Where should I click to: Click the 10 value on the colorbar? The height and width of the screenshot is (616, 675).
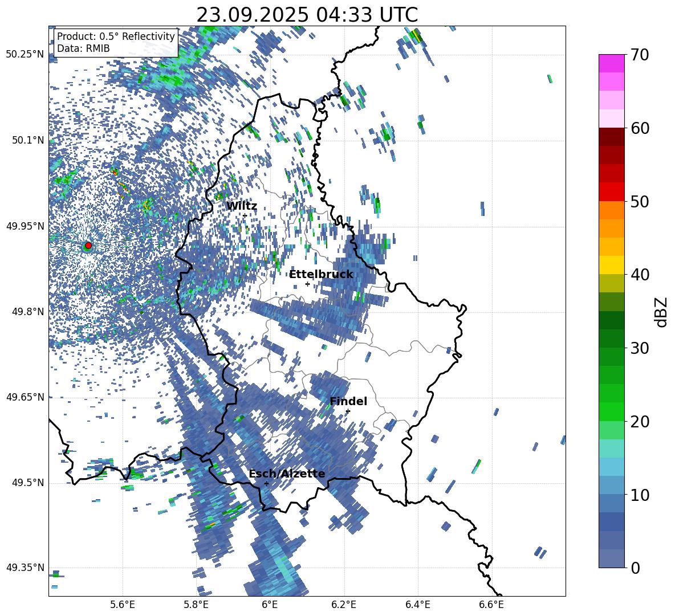[640, 495]
